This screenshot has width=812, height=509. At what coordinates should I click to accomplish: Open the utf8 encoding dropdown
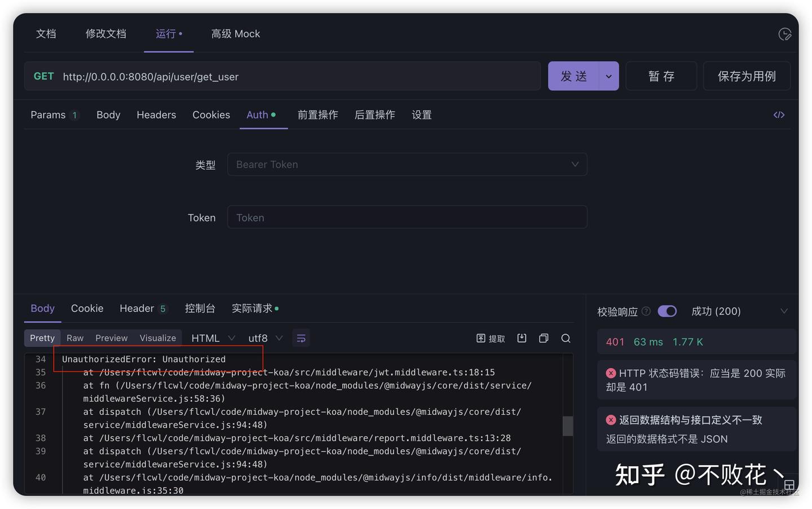[x=266, y=338]
